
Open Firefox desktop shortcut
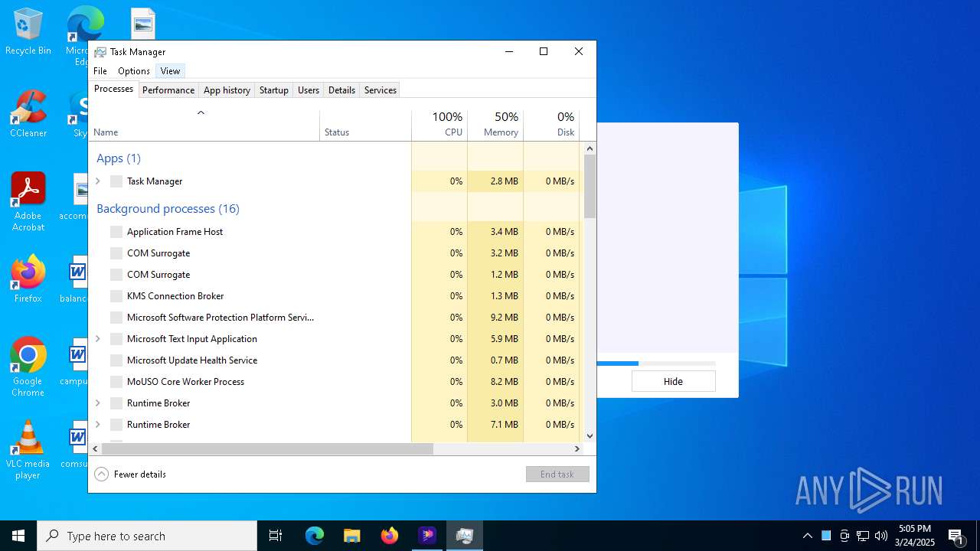(28, 279)
